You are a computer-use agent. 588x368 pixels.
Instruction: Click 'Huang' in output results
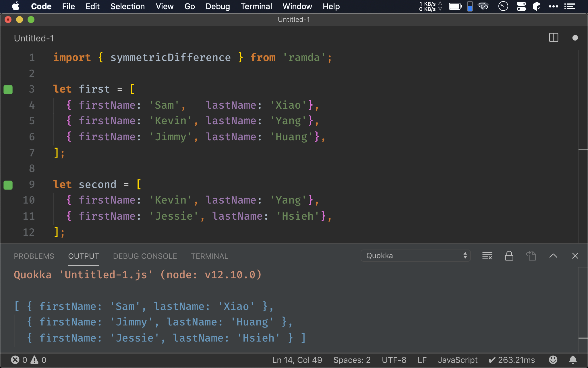tap(252, 322)
